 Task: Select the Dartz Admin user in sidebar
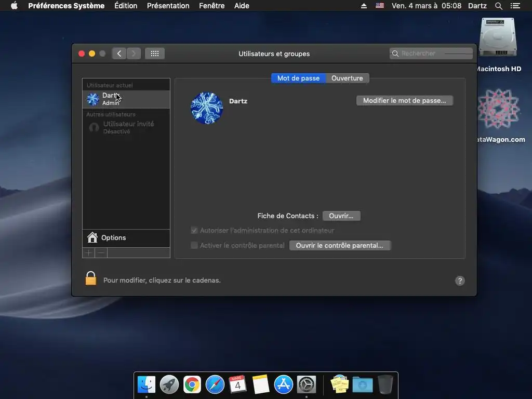point(126,99)
